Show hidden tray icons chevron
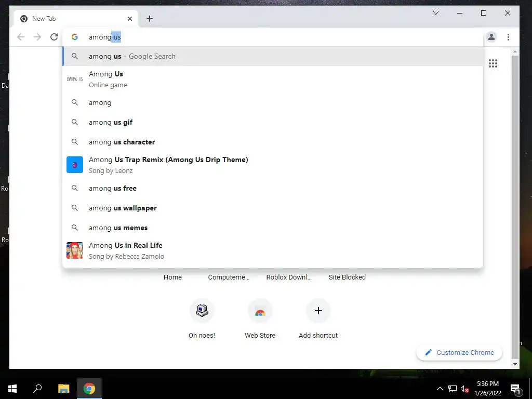Image resolution: width=532 pixels, height=399 pixels. click(440, 389)
